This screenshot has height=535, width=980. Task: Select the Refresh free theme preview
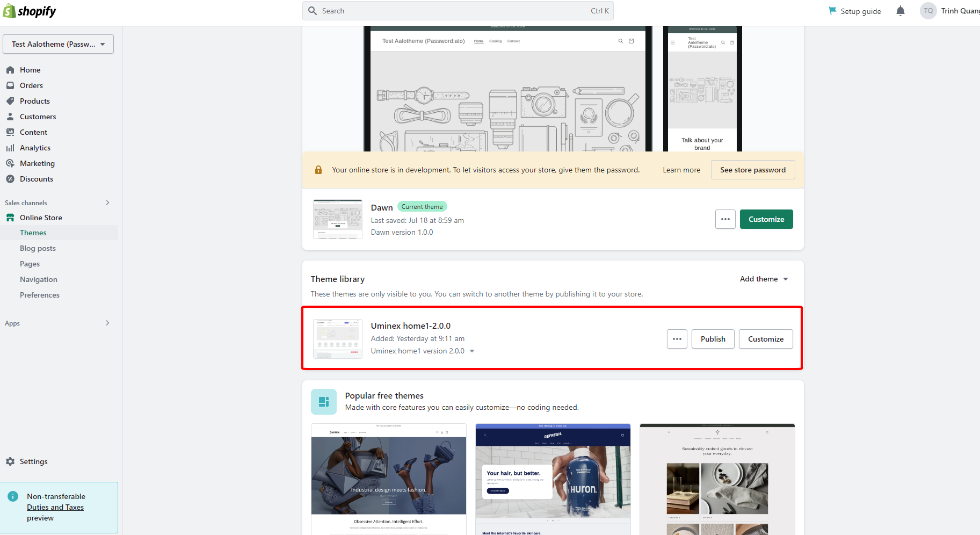553,479
